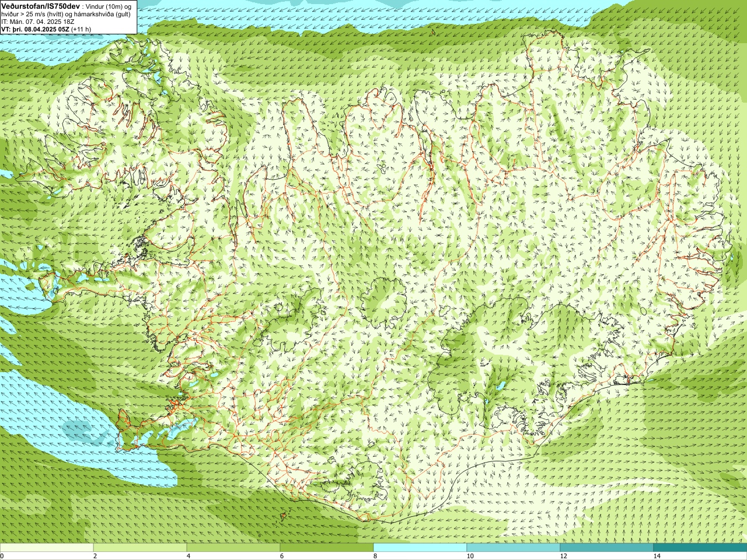This screenshot has height=560, width=747.
Task: Click the legend scale label "14"
Action: click(x=657, y=556)
